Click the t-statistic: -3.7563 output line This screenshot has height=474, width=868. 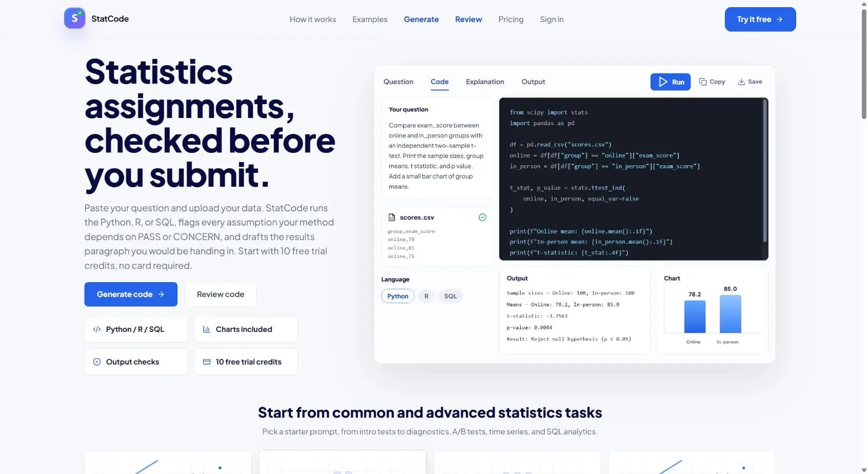(x=537, y=316)
